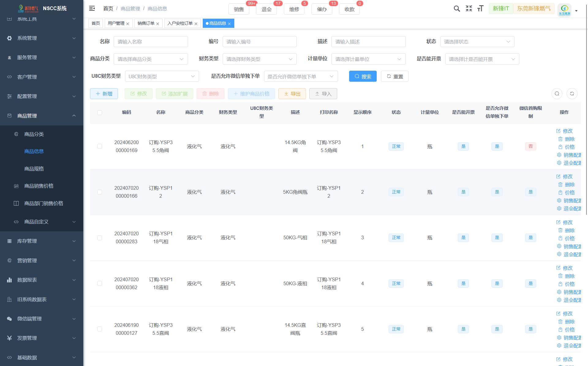The width and height of the screenshot is (588, 366).
Task: Click the 搜索 button
Action: tap(363, 77)
